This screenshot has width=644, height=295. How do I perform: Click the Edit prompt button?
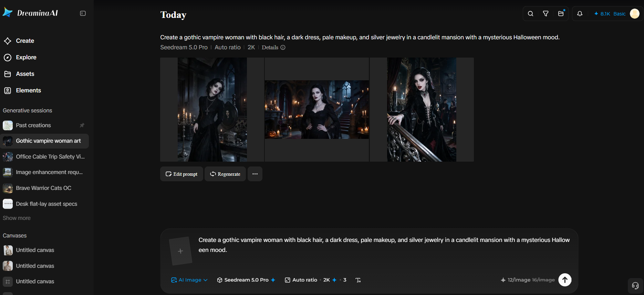click(181, 174)
